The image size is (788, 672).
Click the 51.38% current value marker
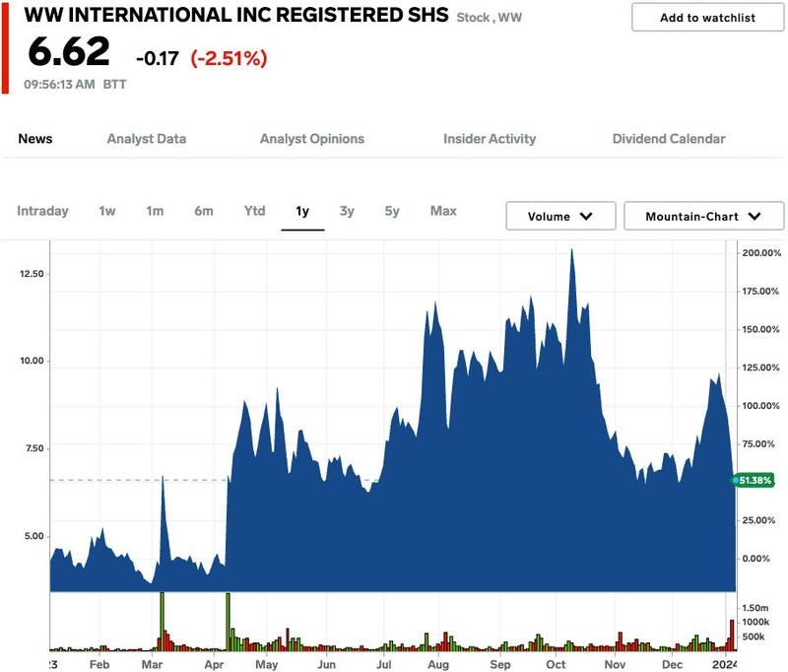point(754,481)
